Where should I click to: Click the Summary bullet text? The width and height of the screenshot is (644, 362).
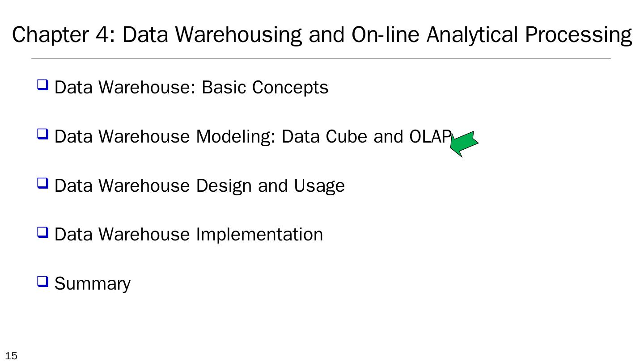point(93,284)
